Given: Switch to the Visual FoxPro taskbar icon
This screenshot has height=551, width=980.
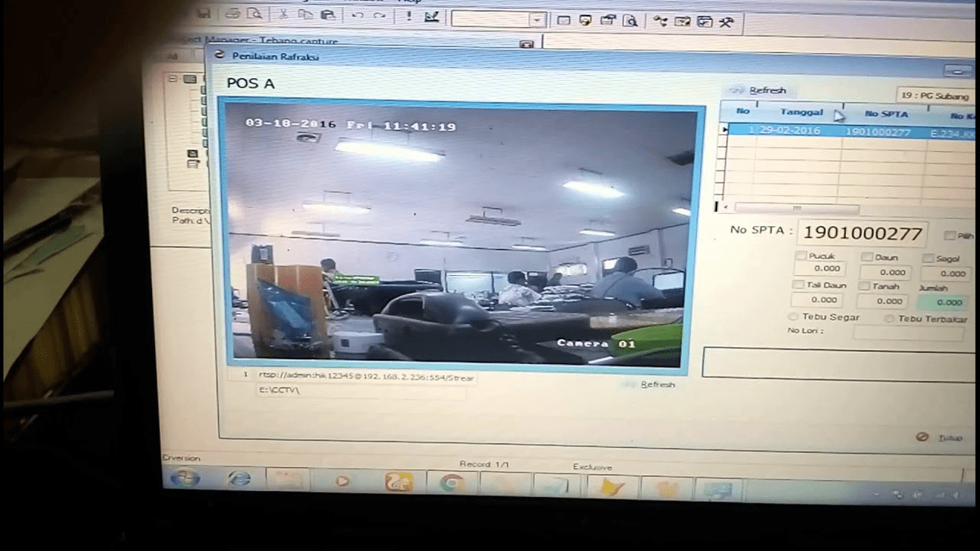Looking at the screenshot, I should point(612,487).
